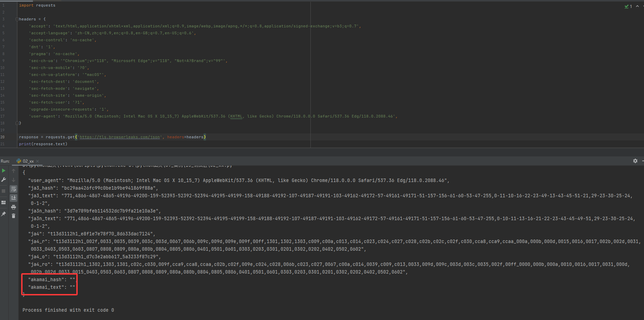Screen dimensions: 644x320
Task: Select the 02_xx run tab
Action: [x=28, y=161]
